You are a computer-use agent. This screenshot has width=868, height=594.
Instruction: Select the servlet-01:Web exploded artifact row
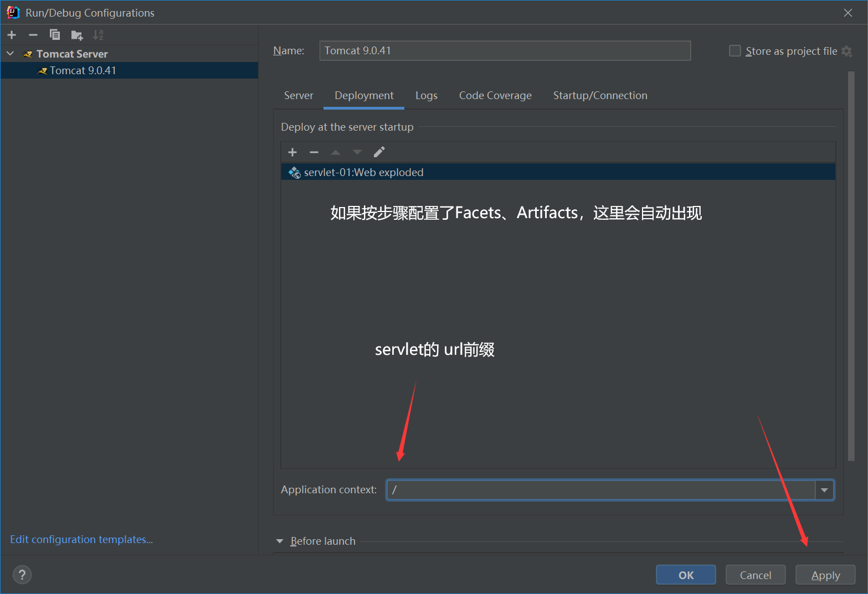(x=558, y=172)
